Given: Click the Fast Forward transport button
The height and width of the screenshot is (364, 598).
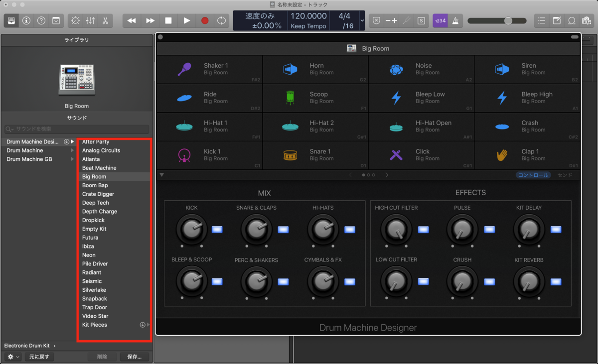Looking at the screenshot, I should tap(150, 20).
